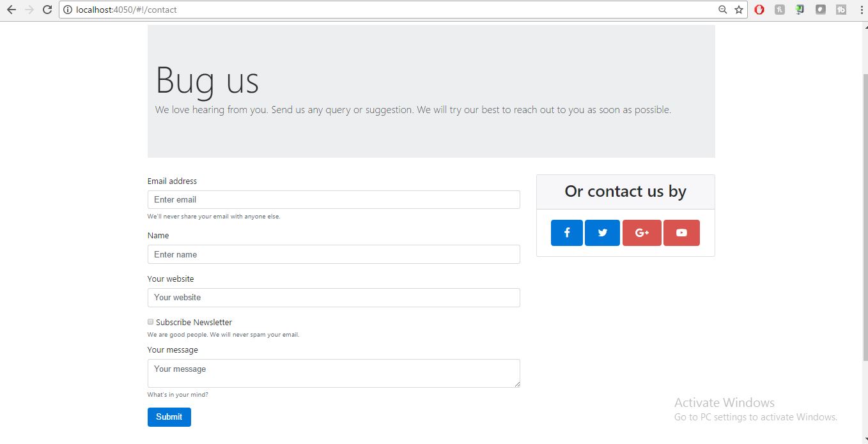Open the gray "tb" extension icon
Viewport: 868px width, 444px height.
pos(841,10)
